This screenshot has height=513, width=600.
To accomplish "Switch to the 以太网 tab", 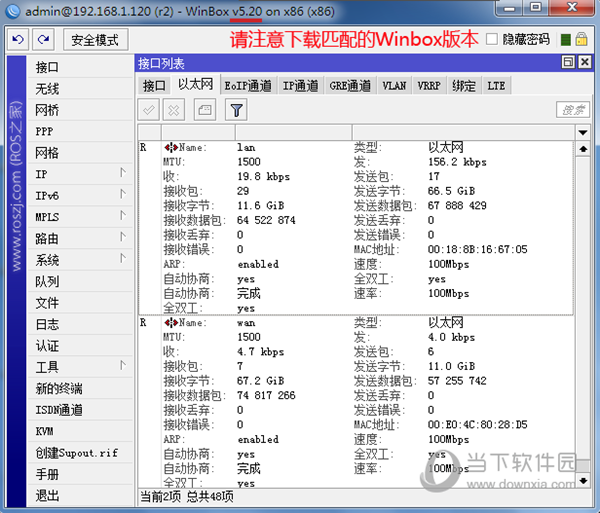I will (x=195, y=84).
